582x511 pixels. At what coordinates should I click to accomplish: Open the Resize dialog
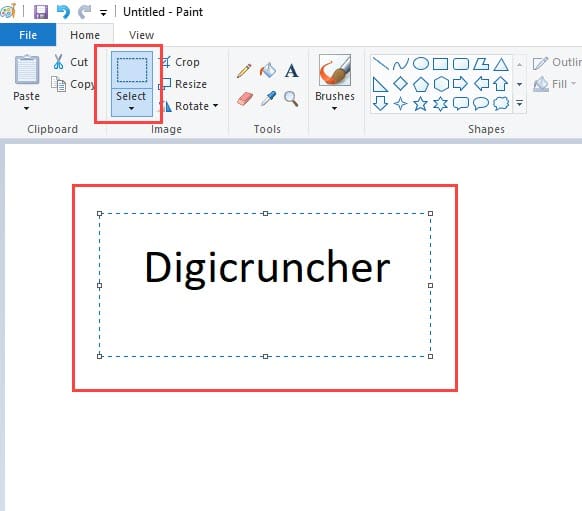[183, 84]
